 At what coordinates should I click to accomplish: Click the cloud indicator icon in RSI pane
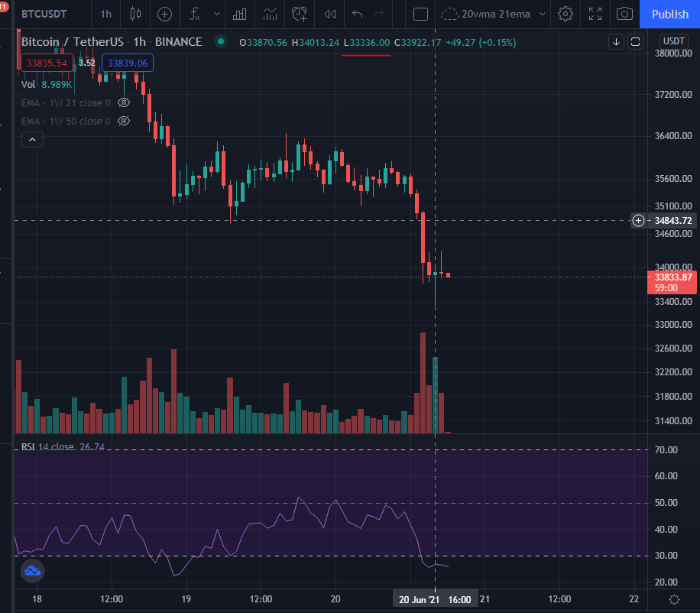(33, 571)
